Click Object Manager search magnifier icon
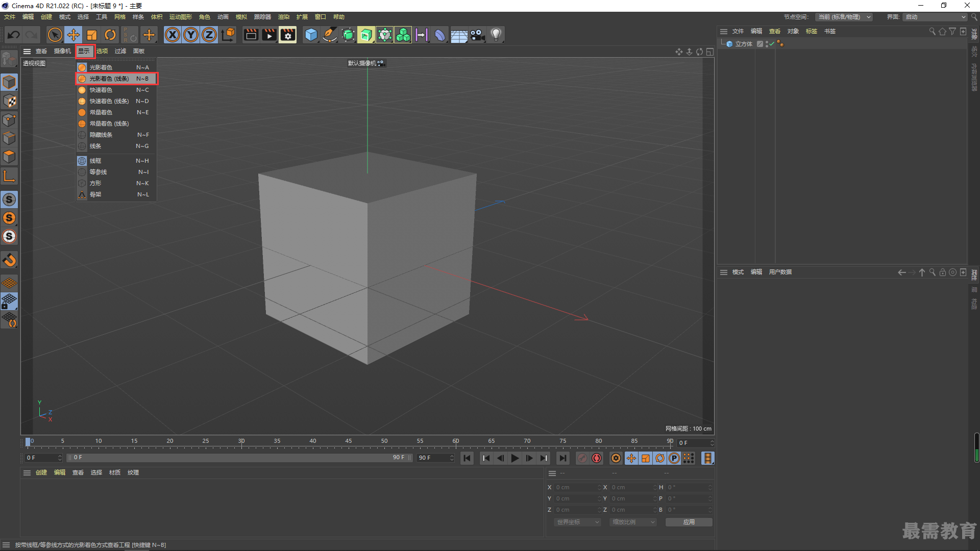 tap(932, 31)
